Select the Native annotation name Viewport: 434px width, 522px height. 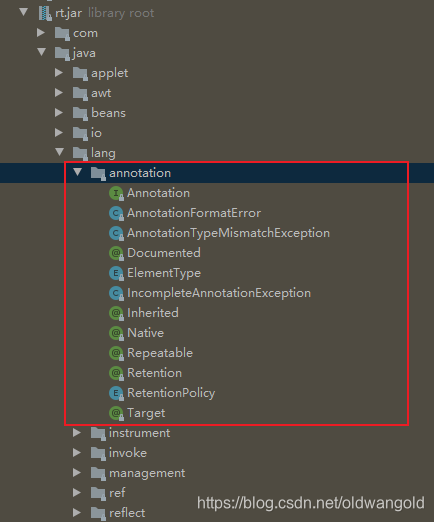click(145, 333)
